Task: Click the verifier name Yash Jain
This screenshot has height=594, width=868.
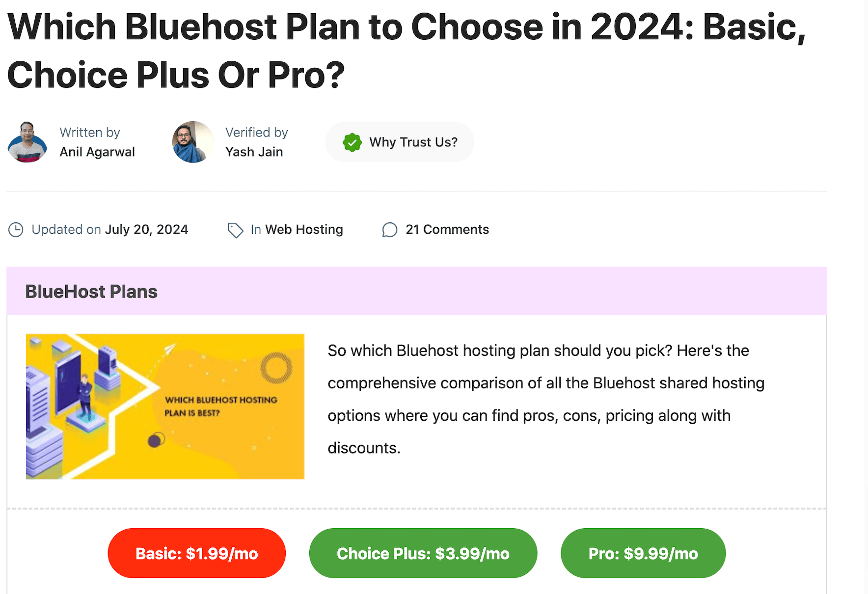Action: 254,152
